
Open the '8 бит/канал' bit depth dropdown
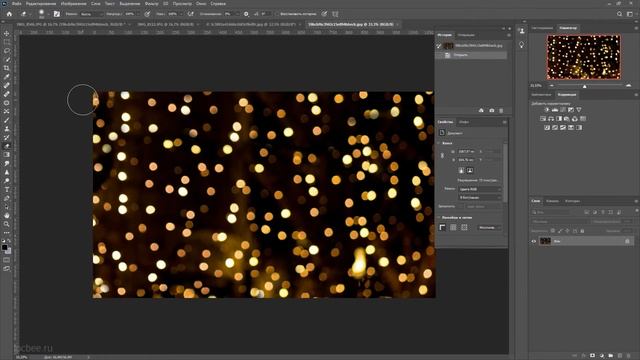480,198
